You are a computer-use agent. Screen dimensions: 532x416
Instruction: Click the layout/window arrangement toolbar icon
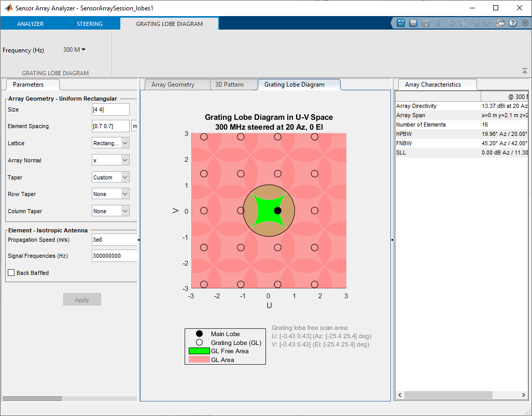(x=500, y=23)
